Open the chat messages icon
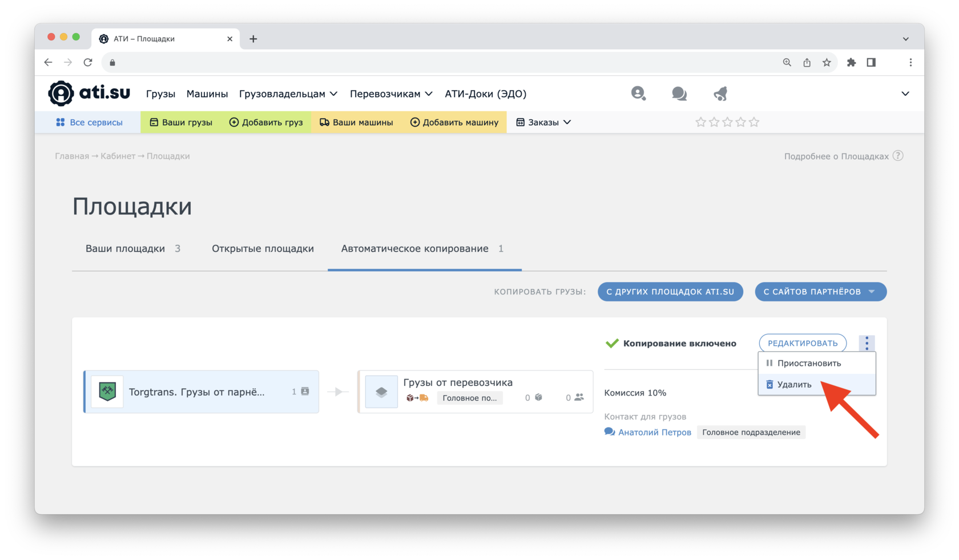The image size is (959, 560). 679,94
